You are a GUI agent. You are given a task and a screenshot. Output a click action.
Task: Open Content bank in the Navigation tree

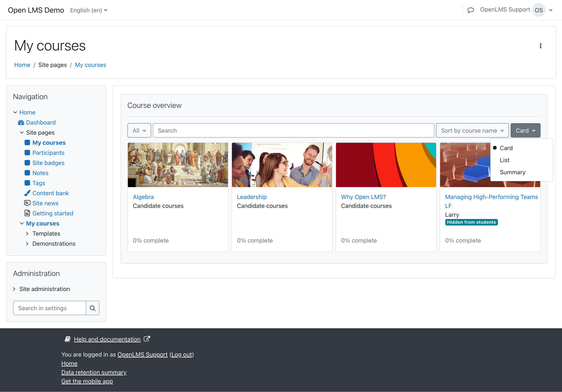pyautogui.click(x=51, y=193)
